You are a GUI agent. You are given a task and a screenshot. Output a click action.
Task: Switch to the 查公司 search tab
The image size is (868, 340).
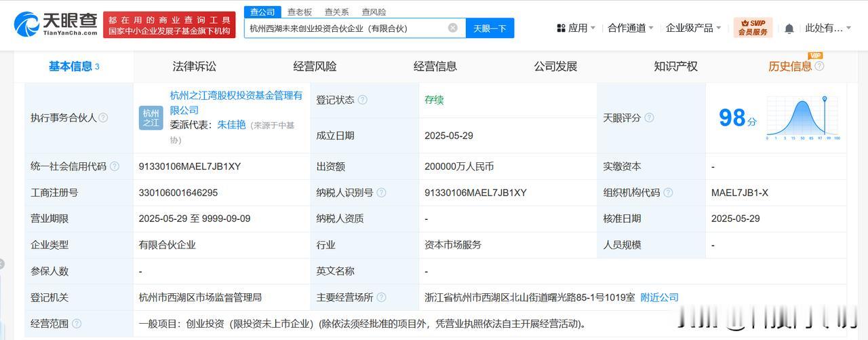click(x=262, y=12)
